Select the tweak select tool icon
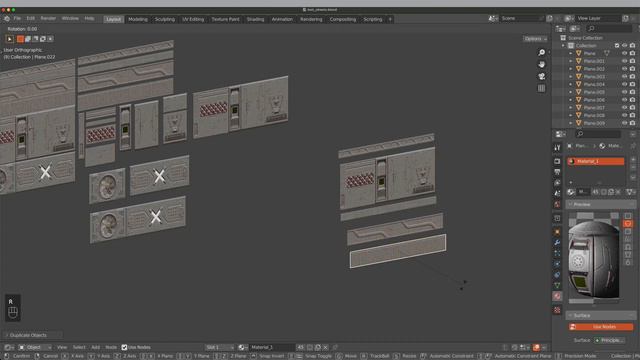 10,39
